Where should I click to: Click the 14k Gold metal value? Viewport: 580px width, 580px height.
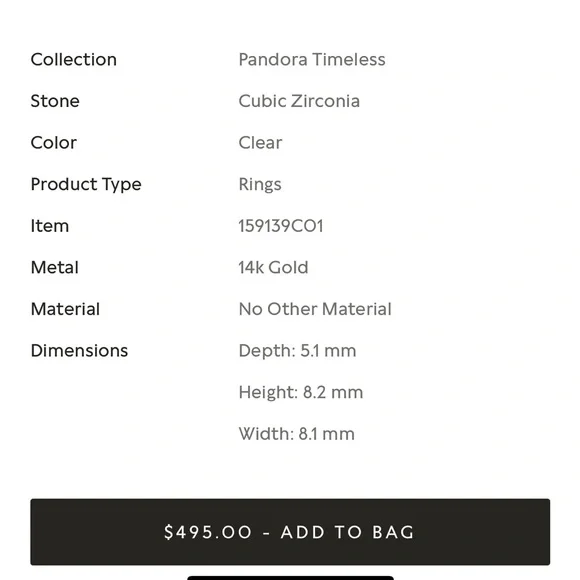273,267
